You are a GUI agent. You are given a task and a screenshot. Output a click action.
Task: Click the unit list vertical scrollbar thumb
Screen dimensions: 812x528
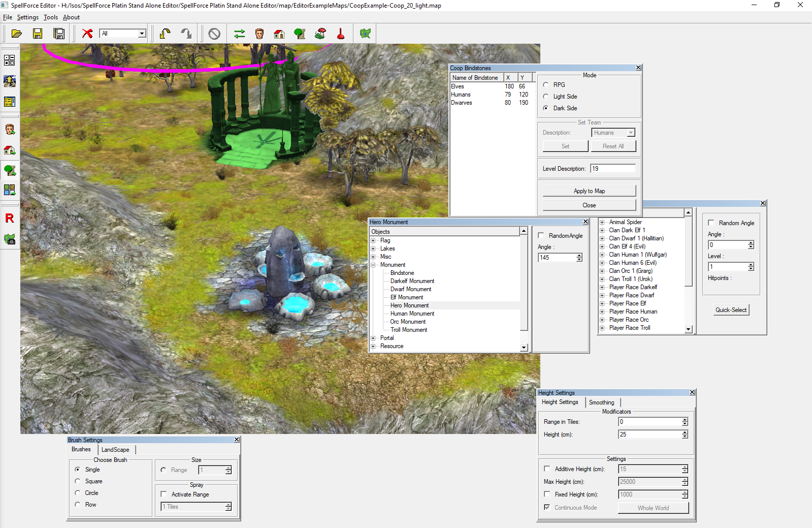(x=689, y=252)
